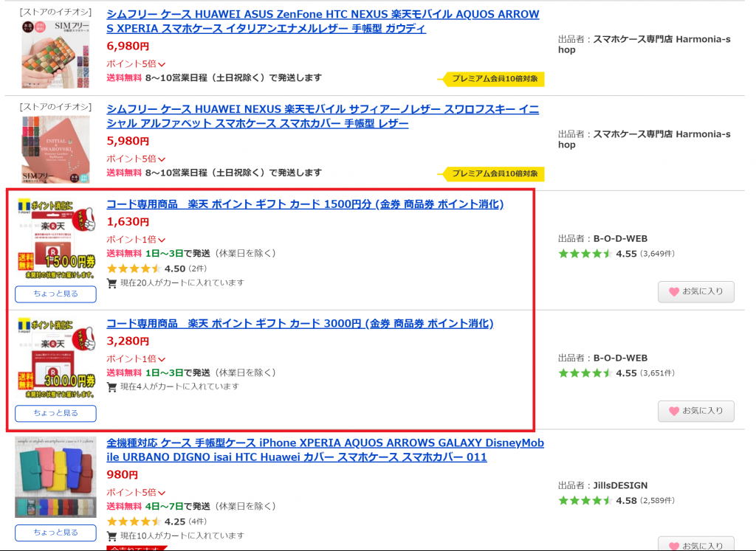Open the Rakuten gift card 1500円分 listing
Image resolution: width=756 pixels, height=551 pixels.
[x=305, y=204]
